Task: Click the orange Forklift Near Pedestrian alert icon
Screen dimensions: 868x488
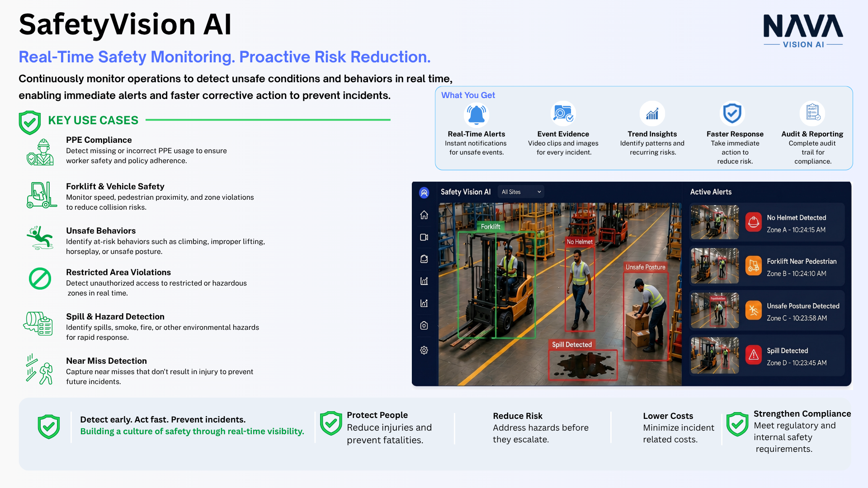Action: [754, 266]
